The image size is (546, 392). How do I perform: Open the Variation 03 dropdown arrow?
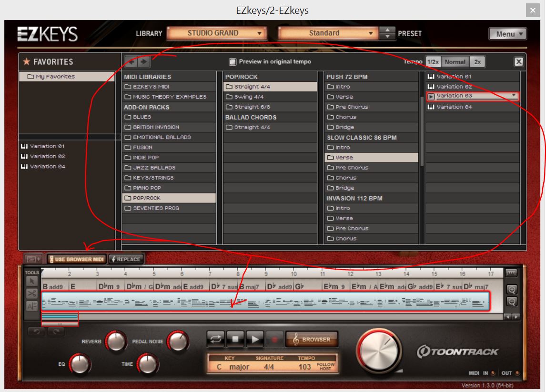(x=514, y=95)
